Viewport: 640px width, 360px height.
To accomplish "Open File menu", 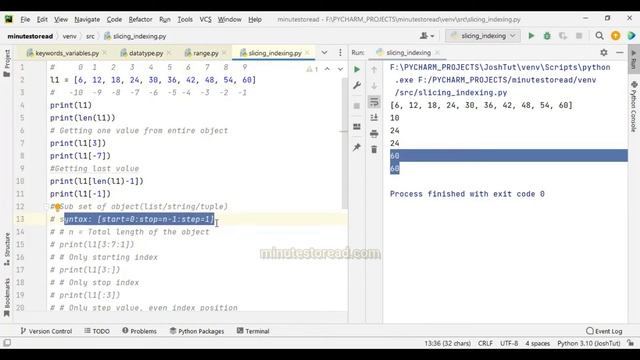I will pos(25,19).
